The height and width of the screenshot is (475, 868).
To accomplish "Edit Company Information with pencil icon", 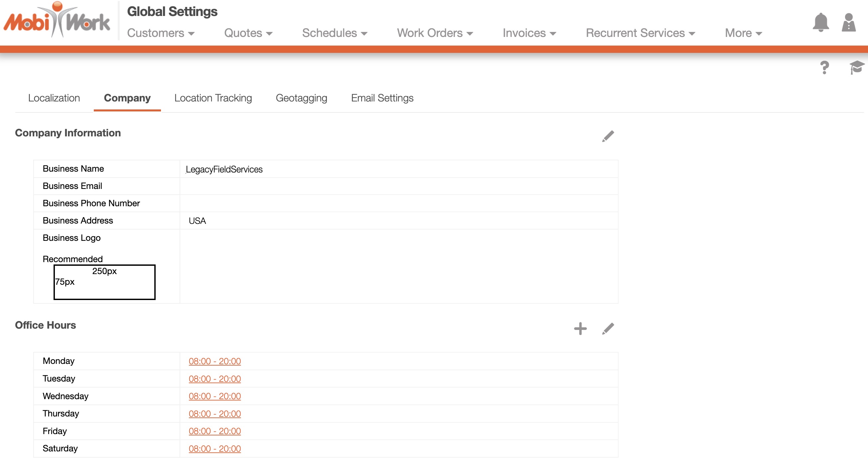I will 608,136.
